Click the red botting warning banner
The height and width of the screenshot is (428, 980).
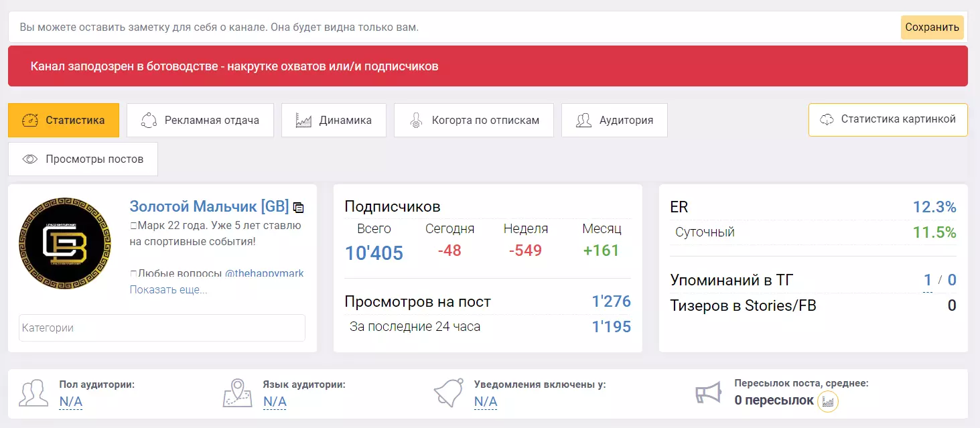[x=488, y=66]
